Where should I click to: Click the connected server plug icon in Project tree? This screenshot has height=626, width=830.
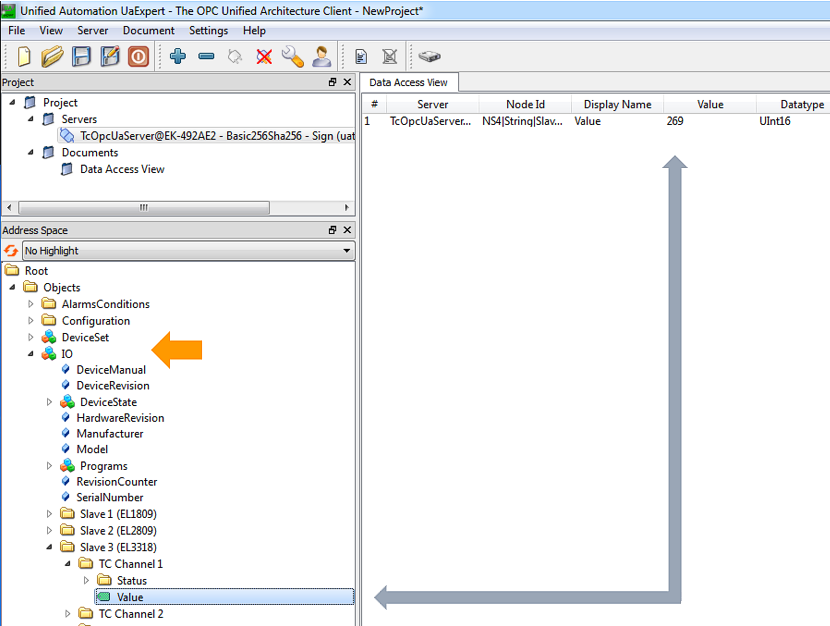click(67, 136)
